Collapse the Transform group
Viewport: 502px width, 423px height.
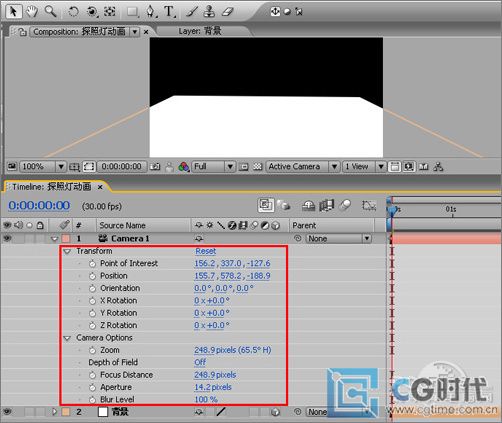67,251
